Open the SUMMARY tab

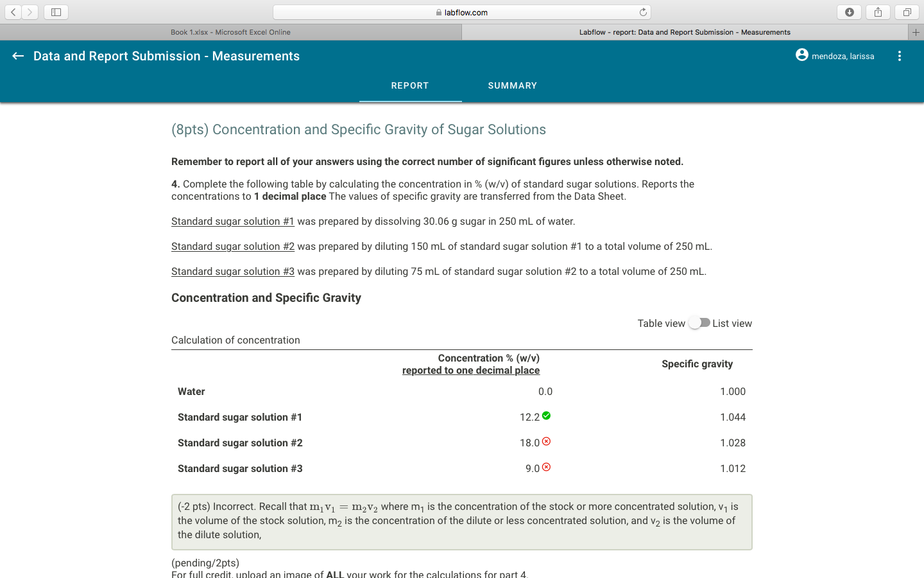tap(513, 85)
